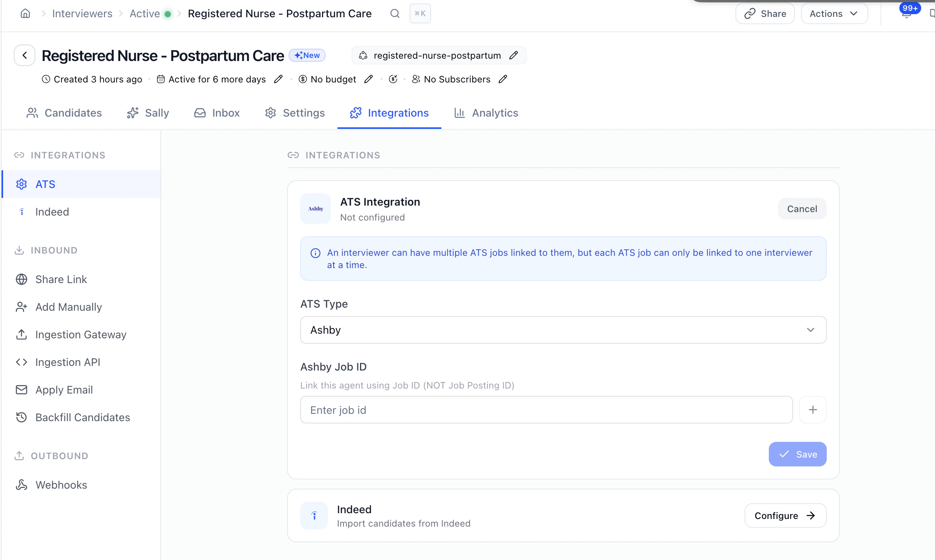Viewport: 935px width, 560px height.
Task: Edit the active duration pencil icon
Action: (x=278, y=79)
